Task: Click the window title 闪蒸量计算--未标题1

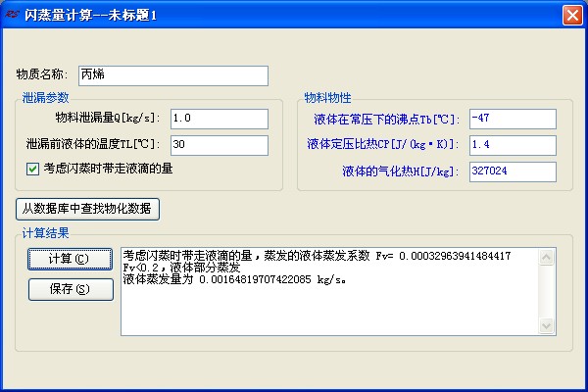Action: pos(90,16)
